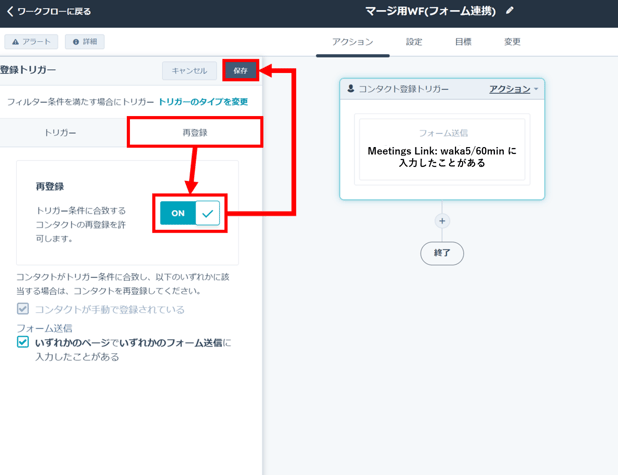This screenshot has width=618, height=475.
Task: Click the トリガーのタイプを変更 link
Action: point(203,102)
